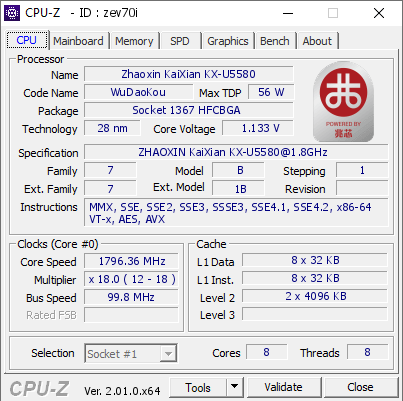This screenshot has width=403, height=401.
Task: Click the Instructions list field
Action: 236,213
